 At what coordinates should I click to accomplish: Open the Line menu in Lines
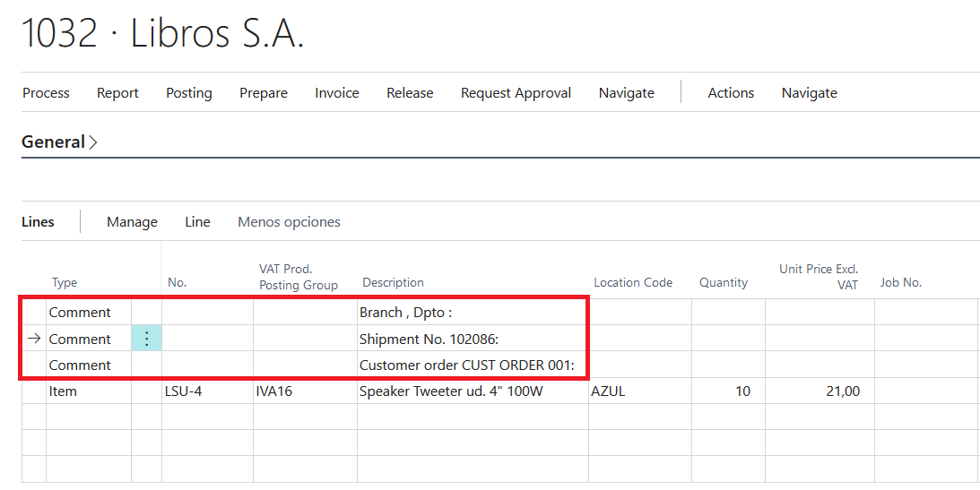(197, 221)
